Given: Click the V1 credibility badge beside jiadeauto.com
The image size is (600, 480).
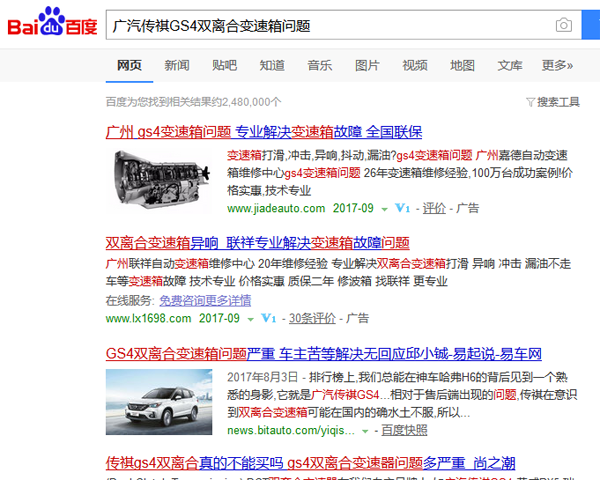Looking at the screenshot, I should 403,209.
